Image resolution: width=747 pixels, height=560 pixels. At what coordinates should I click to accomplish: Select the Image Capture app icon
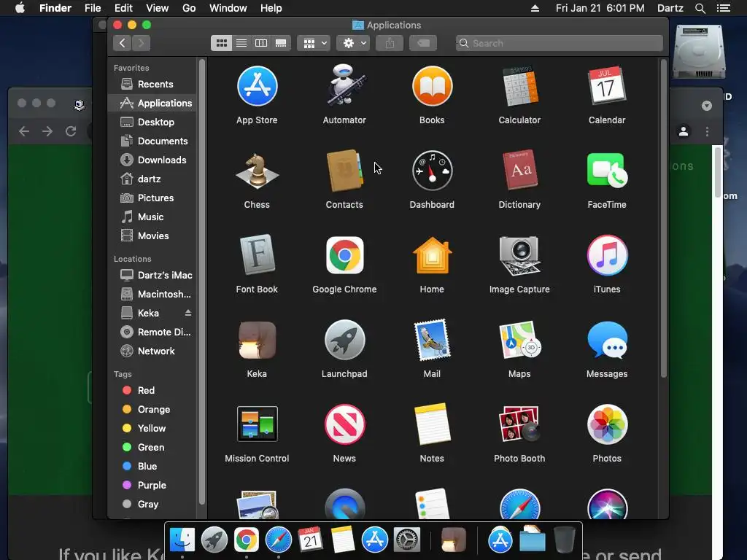click(519, 255)
